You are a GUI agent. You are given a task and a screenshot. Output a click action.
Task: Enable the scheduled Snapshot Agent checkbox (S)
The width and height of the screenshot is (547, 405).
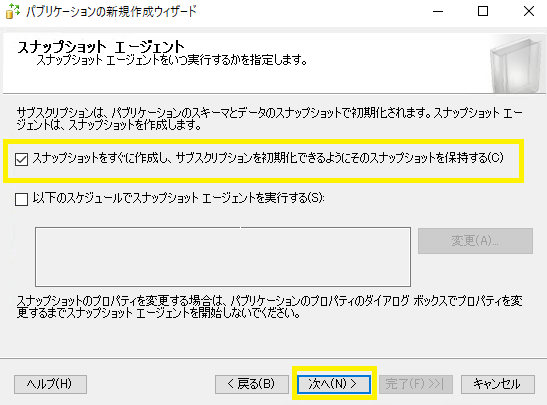point(21,199)
